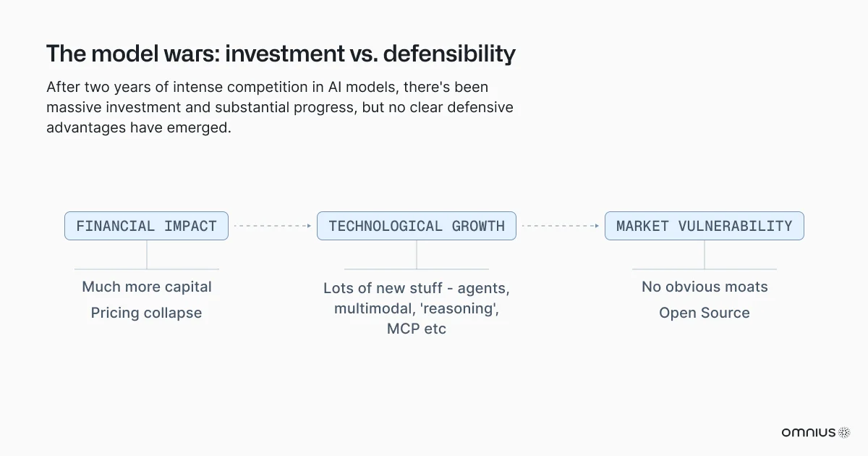Click the Omnius wordmark text
Image resolution: width=868 pixels, height=456 pixels.
pos(808,432)
